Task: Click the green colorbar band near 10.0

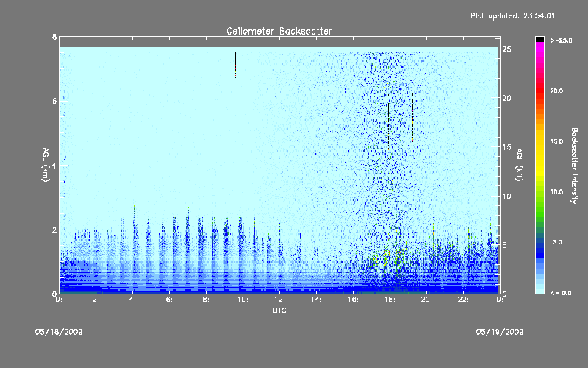Action: (539, 192)
